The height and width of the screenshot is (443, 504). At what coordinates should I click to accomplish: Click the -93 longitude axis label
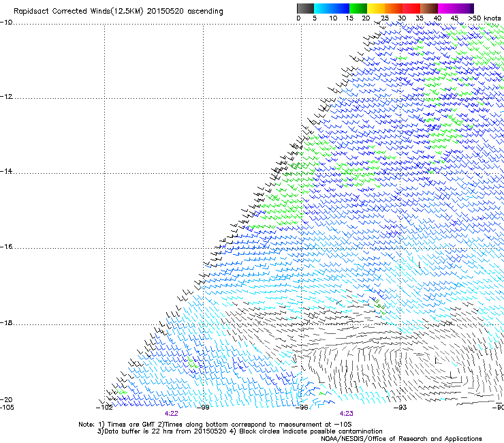point(400,408)
